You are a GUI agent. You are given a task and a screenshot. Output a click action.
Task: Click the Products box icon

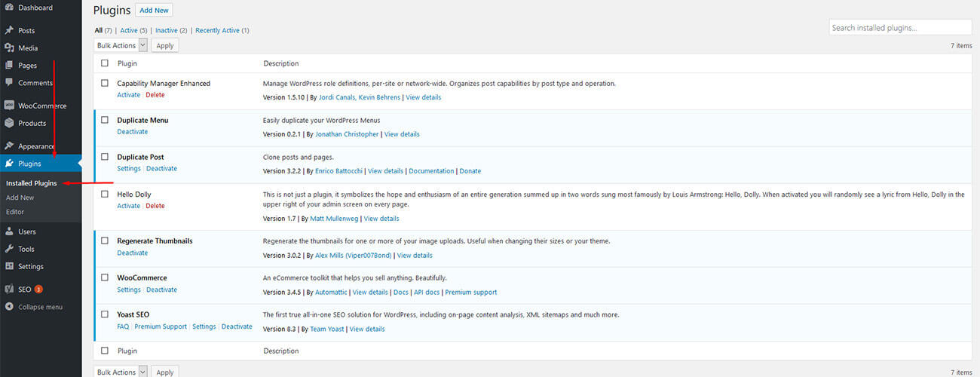click(9, 123)
